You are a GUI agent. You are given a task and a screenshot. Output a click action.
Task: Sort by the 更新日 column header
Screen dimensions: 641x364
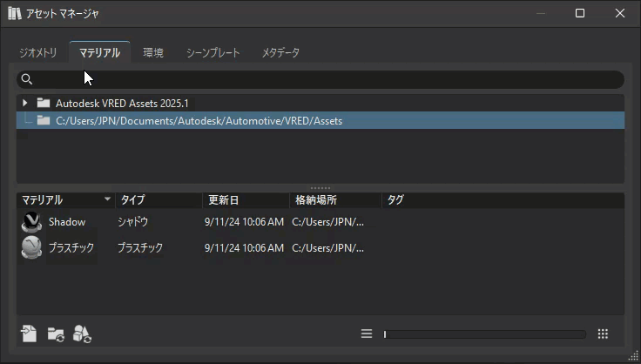pos(246,199)
